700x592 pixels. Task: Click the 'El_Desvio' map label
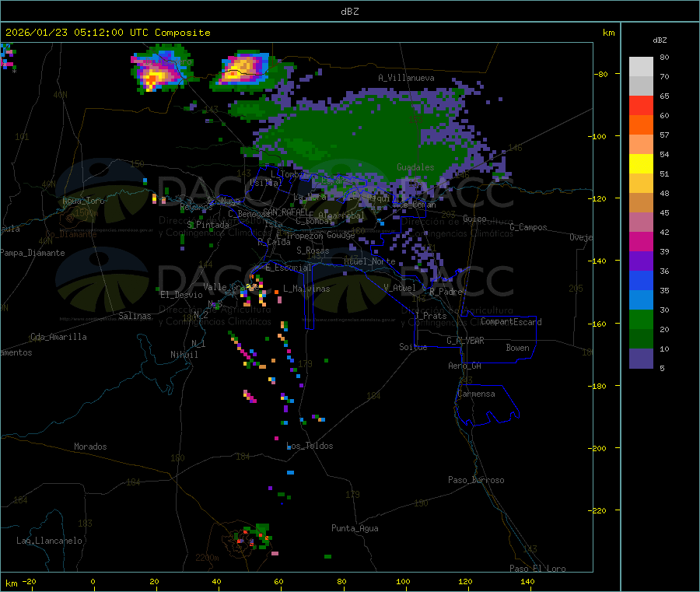pos(181,295)
